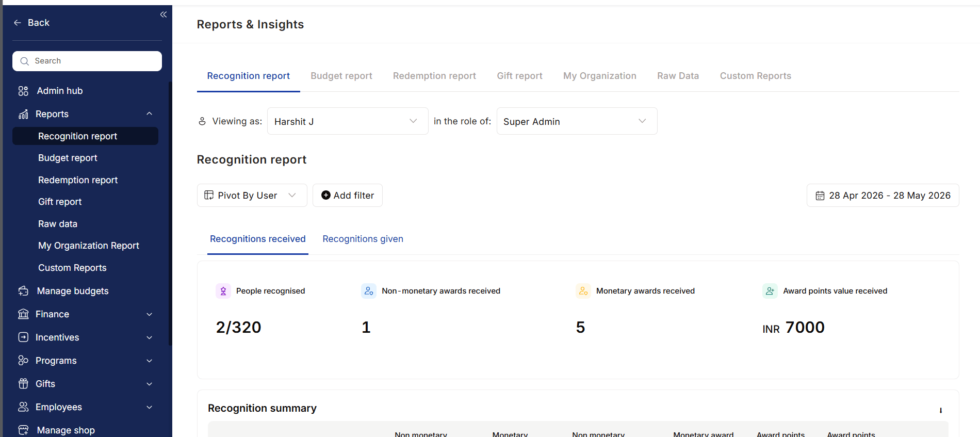The height and width of the screenshot is (437, 980).
Task: Open the Pivot By User dropdown
Action: (252, 196)
